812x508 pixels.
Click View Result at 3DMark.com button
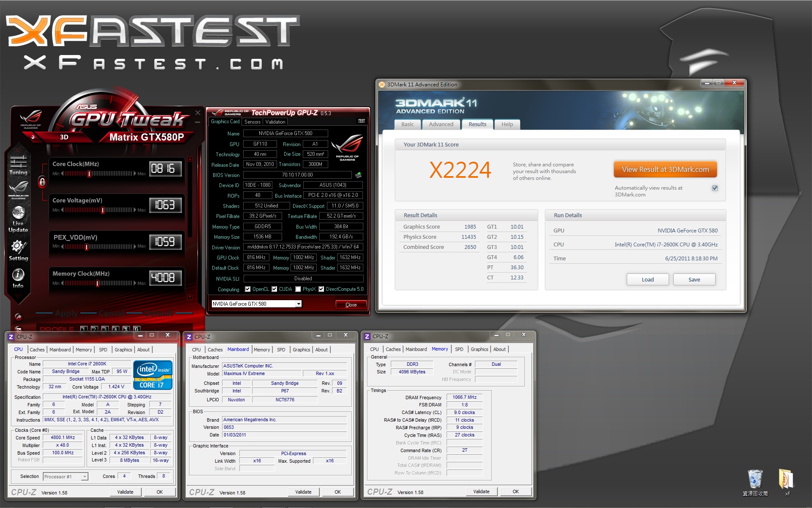point(665,169)
